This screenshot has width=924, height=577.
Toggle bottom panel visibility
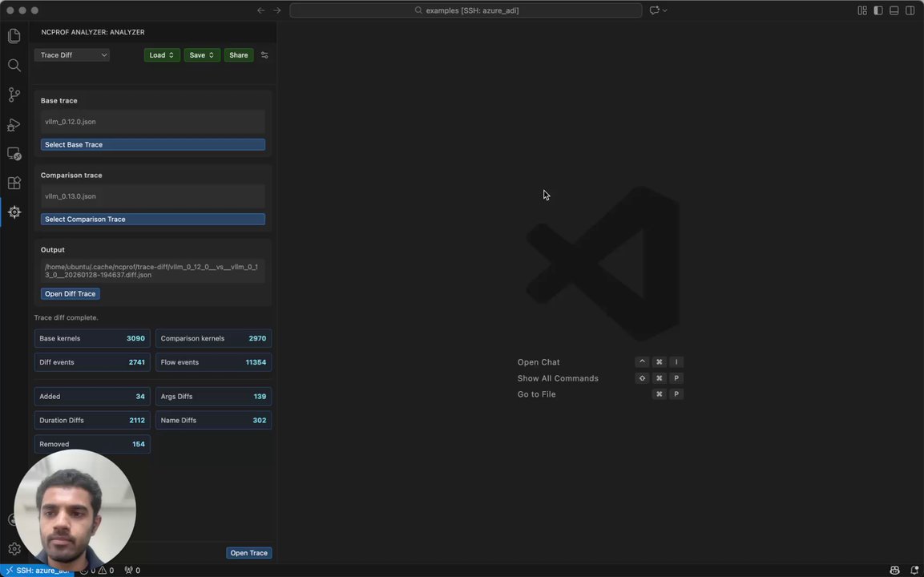pyautogui.click(x=894, y=10)
